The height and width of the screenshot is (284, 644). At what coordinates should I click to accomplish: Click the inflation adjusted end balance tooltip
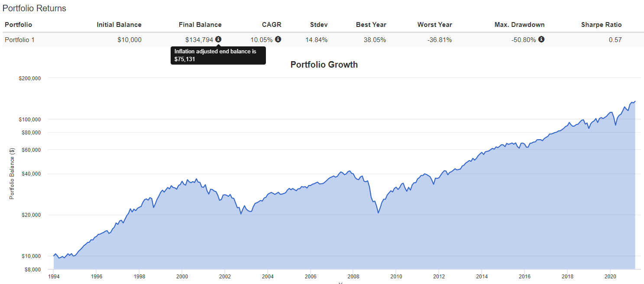click(x=218, y=55)
